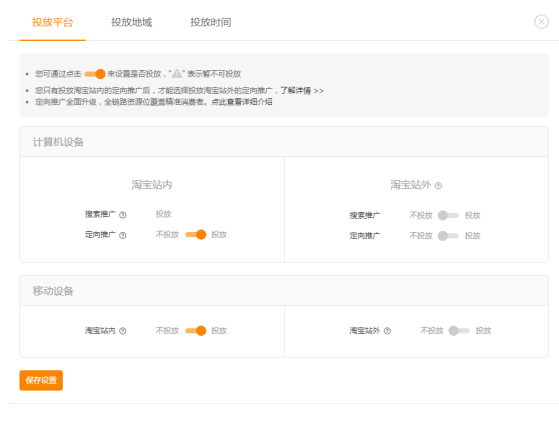Click help icon next to 淘宝站外 heading
This screenshot has height=422, width=559.
click(439, 186)
